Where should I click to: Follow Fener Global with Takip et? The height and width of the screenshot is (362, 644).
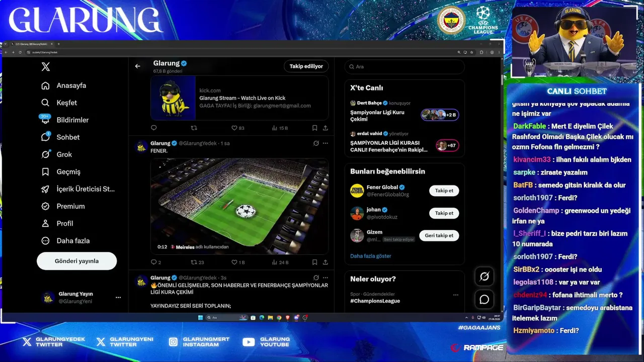pos(444,191)
